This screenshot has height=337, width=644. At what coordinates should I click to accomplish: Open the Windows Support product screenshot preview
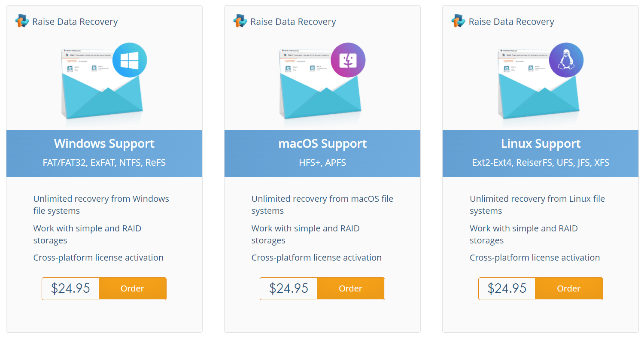pos(103,84)
